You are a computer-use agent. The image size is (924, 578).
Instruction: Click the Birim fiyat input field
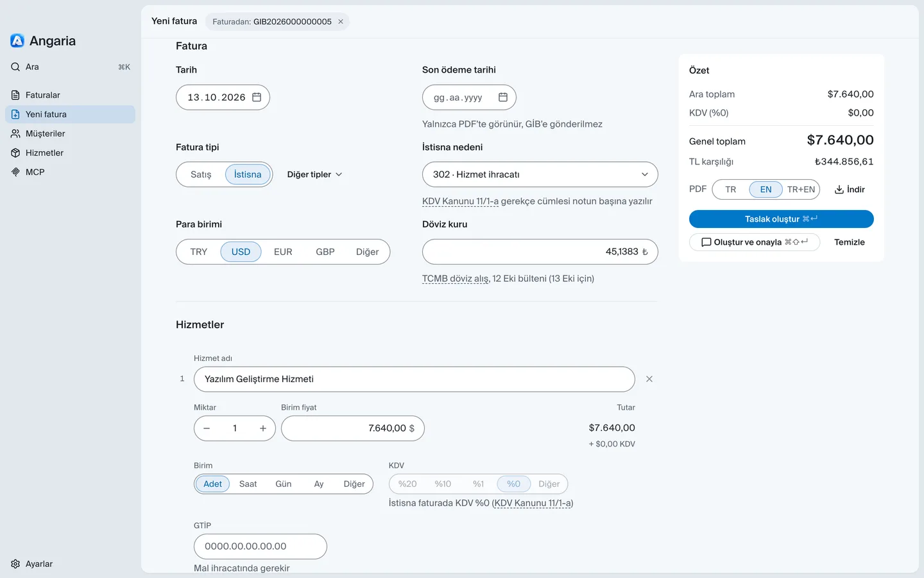pos(353,428)
